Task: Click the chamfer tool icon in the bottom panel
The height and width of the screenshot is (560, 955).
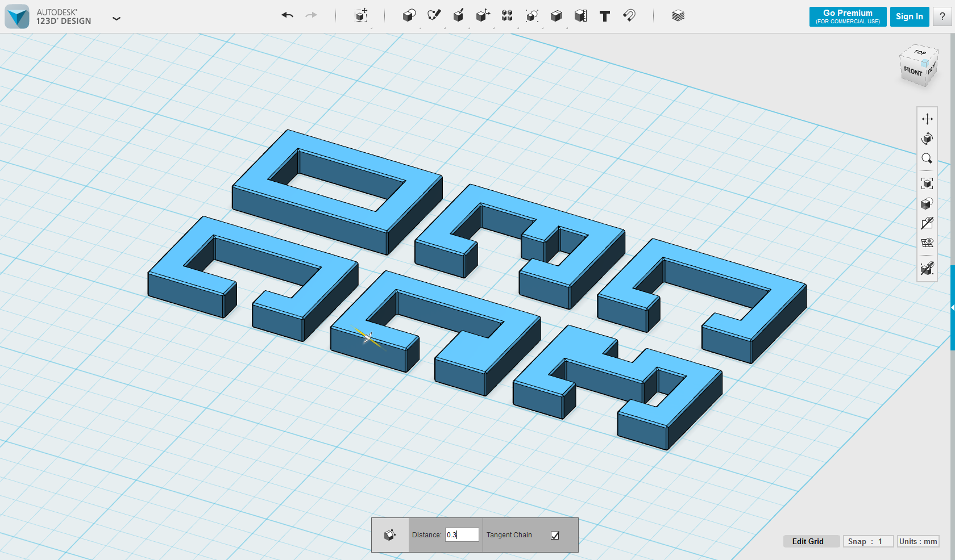Action: [x=390, y=535]
